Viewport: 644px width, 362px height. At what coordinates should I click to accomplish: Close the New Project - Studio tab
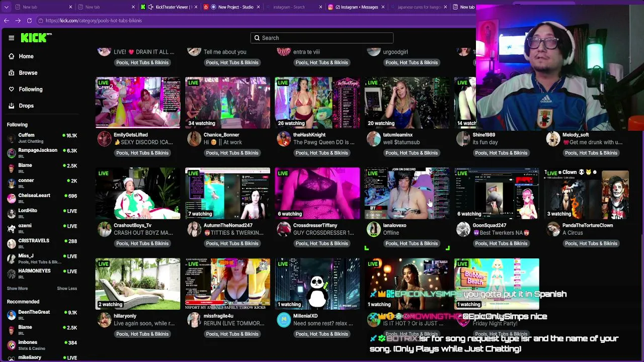click(x=258, y=7)
